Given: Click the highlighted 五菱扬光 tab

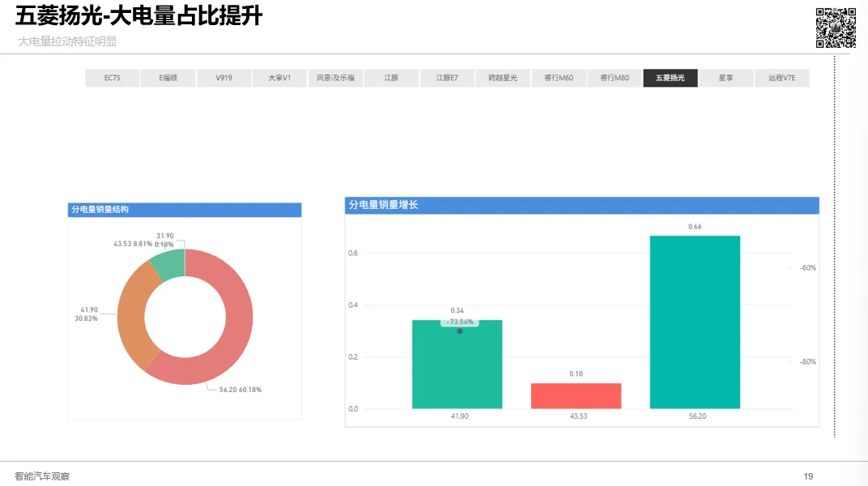Looking at the screenshot, I should 670,78.
